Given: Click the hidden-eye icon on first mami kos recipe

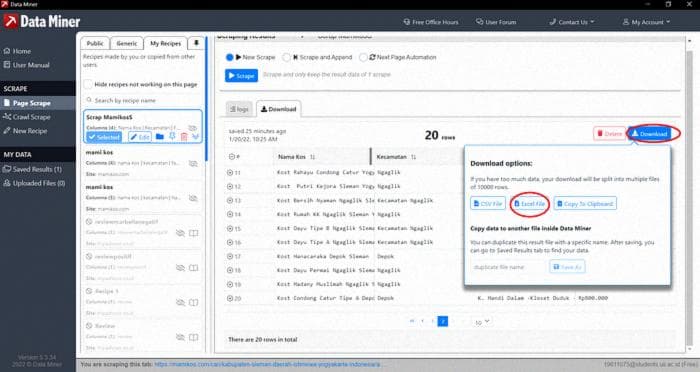Looking at the screenshot, I should 193,163.
